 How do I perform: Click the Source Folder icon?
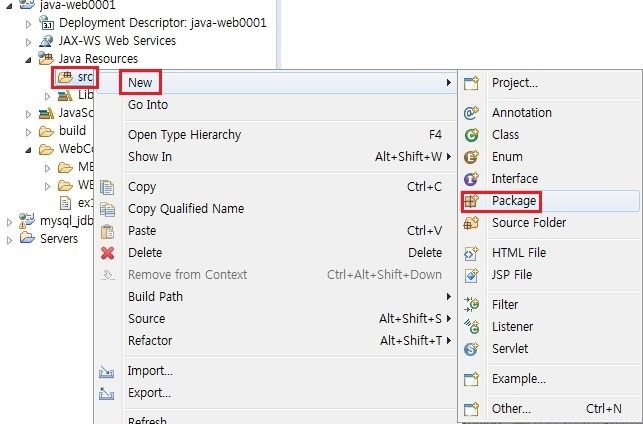(471, 223)
